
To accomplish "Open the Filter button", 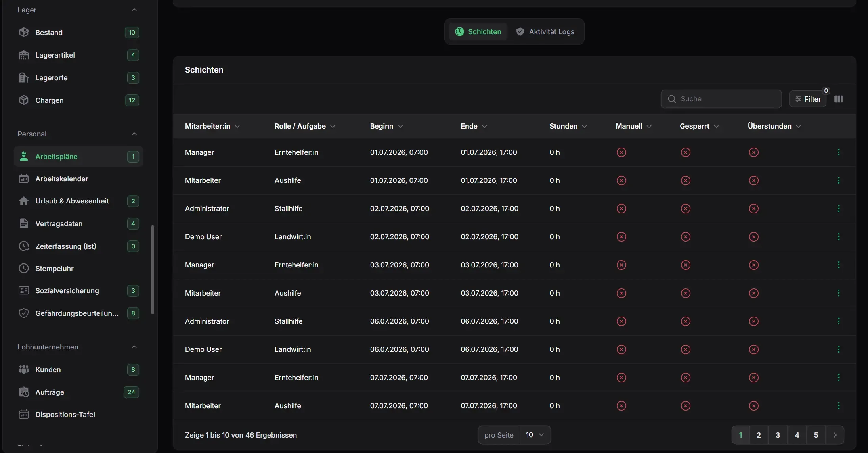I will tap(808, 99).
